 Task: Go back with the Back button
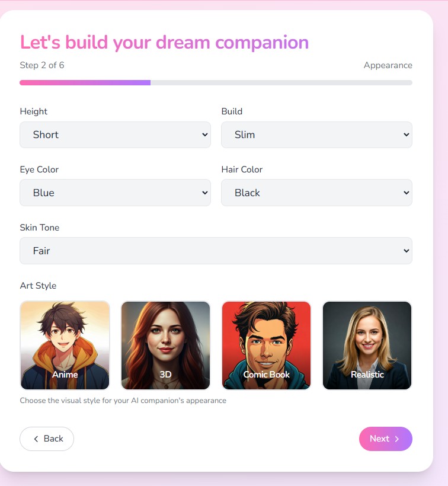47,439
